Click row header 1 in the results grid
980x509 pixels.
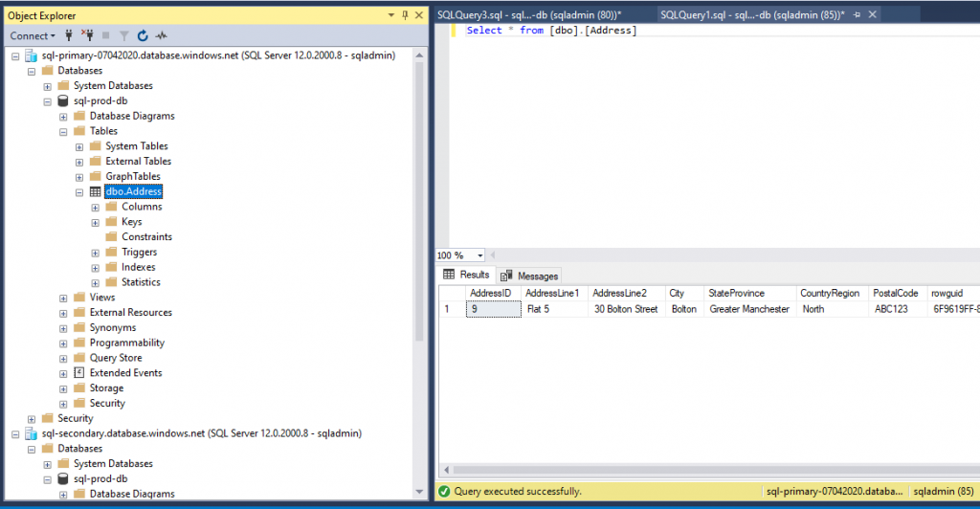pos(453,309)
